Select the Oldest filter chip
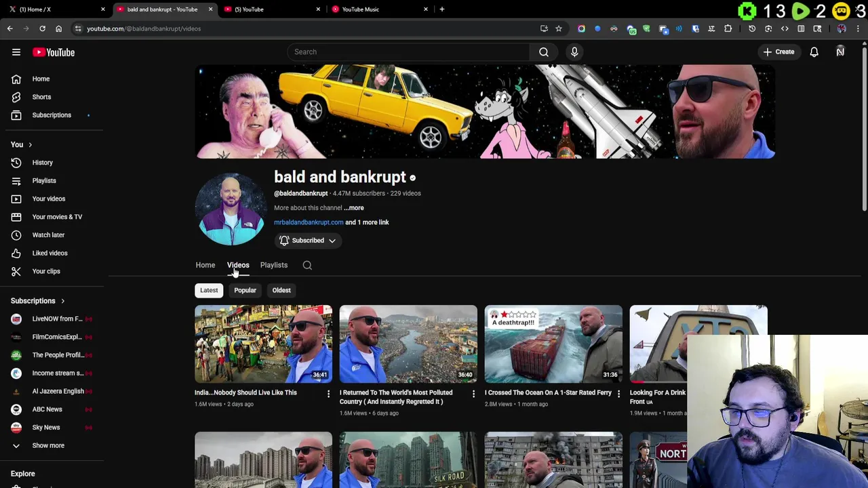This screenshot has width=868, height=488. point(281,290)
